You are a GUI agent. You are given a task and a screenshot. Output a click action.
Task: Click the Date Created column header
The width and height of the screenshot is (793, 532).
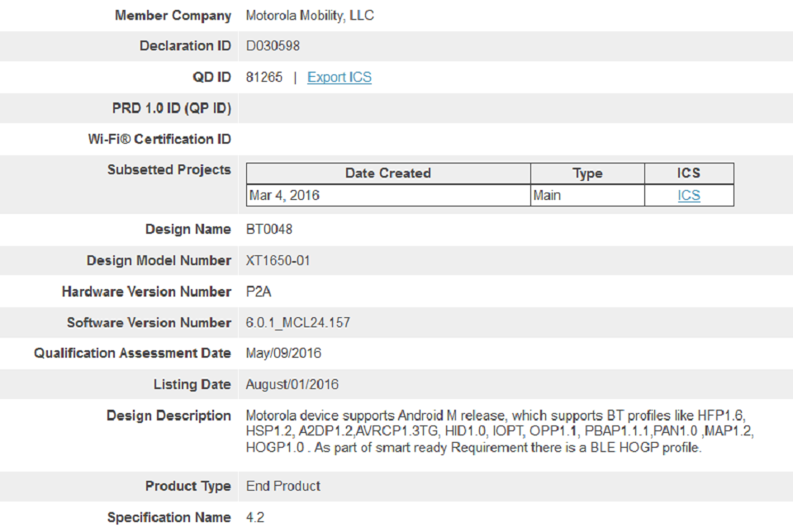[387, 173]
